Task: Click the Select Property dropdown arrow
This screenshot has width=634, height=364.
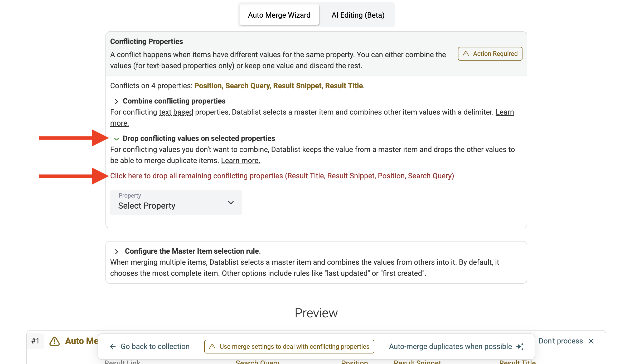Action: point(231,202)
